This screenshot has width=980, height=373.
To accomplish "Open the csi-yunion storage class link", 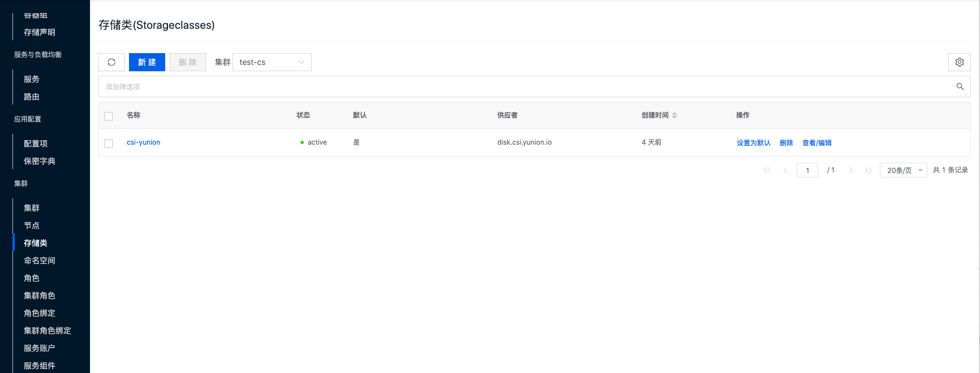I will 143,142.
